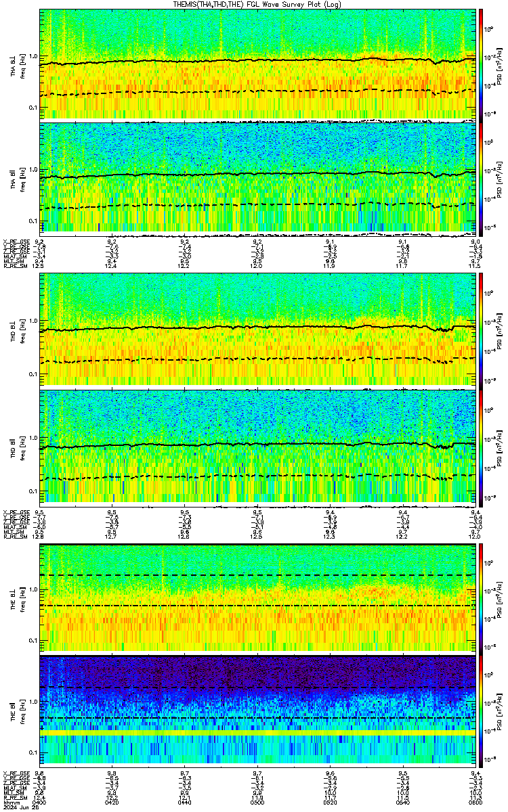Click the 0.1 frequency tick on THE B∥
Screen dimensions: 508x812
tap(33, 752)
